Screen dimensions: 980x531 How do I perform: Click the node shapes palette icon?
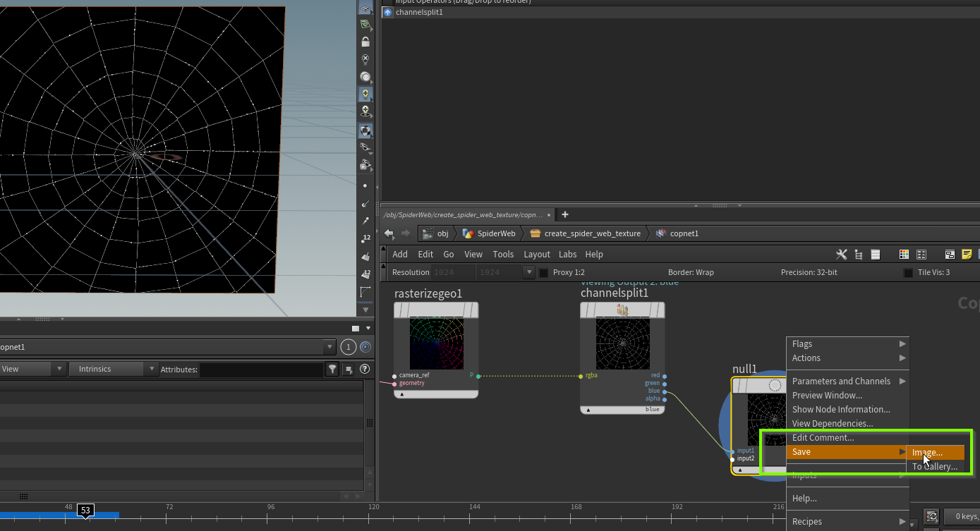click(x=921, y=255)
